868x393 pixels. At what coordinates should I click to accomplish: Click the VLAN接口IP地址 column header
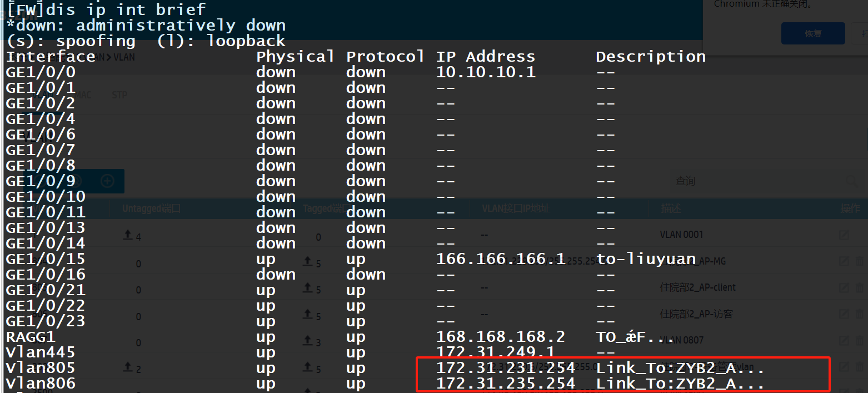point(516,209)
